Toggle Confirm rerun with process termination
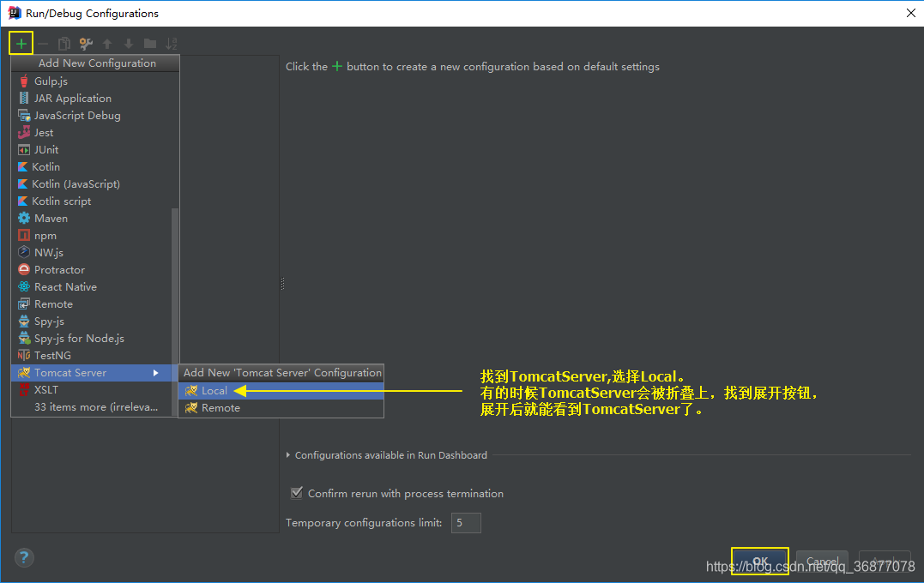Viewport: 924px width, 583px height. click(297, 493)
